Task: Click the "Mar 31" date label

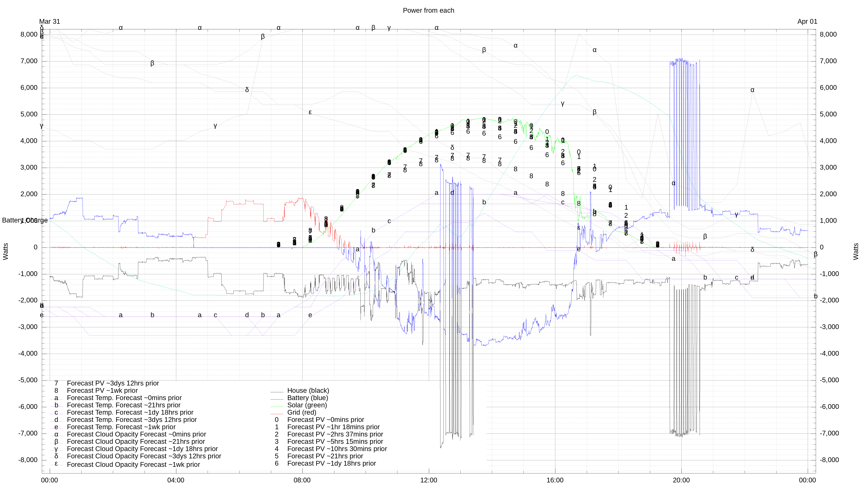Action: click(x=50, y=22)
